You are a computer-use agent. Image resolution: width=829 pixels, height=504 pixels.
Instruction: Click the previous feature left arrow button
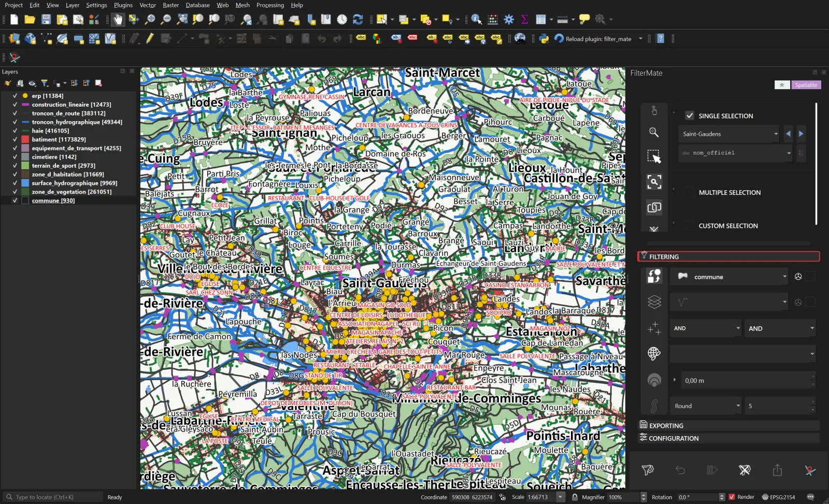788,134
